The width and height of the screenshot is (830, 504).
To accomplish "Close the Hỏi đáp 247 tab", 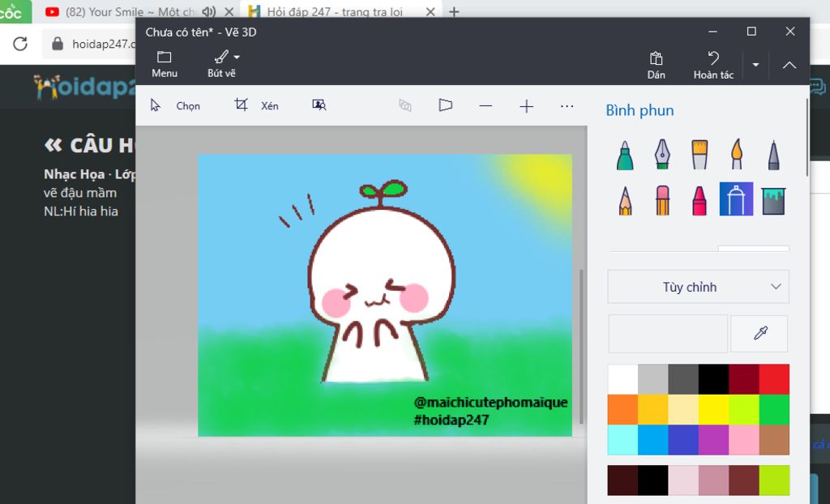I will click(x=430, y=11).
